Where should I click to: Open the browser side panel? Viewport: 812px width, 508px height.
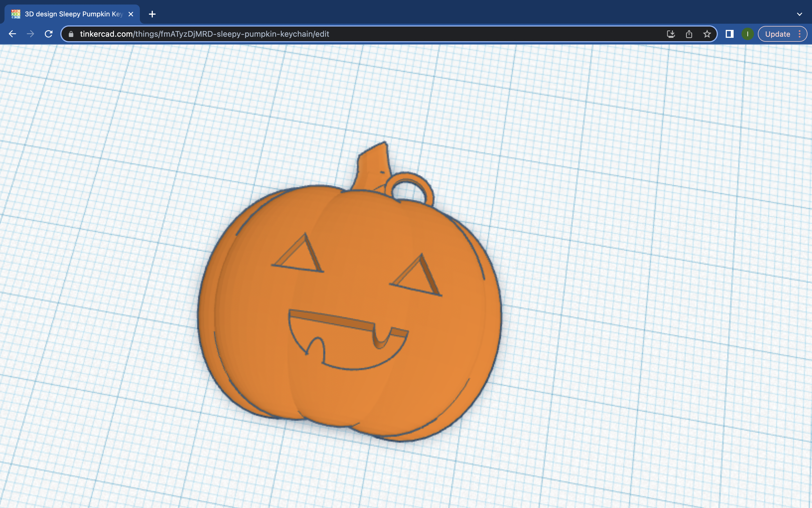(729, 34)
